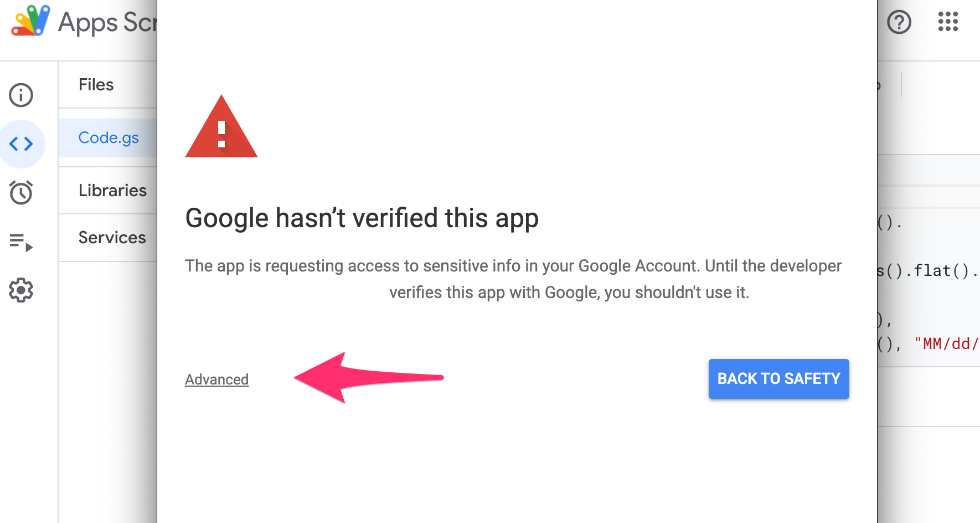The width and height of the screenshot is (980, 523).
Task: Open the Google apps grid launcher
Action: click(947, 21)
